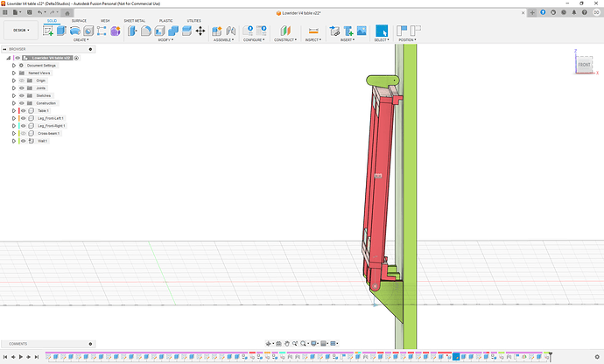
Task: Toggle visibility of Joints folder
Action: (x=22, y=88)
